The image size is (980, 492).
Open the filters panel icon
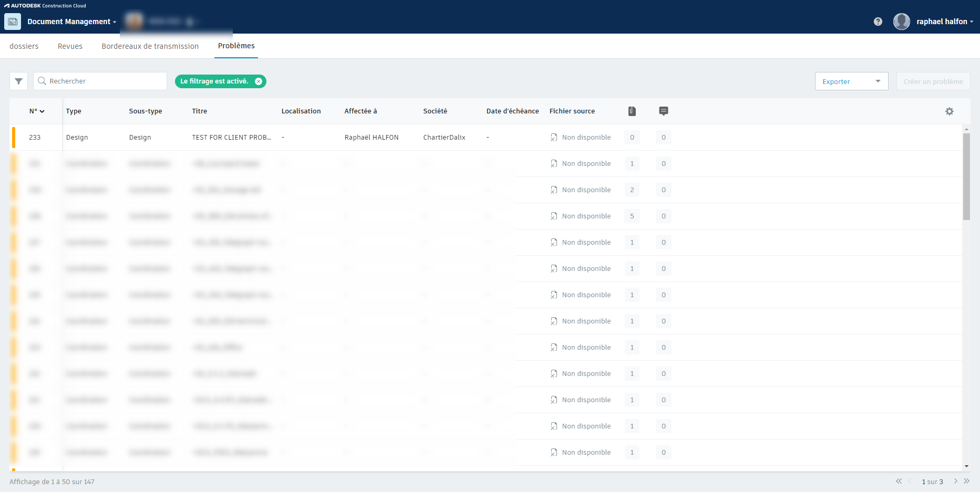pyautogui.click(x=18, y=81)
